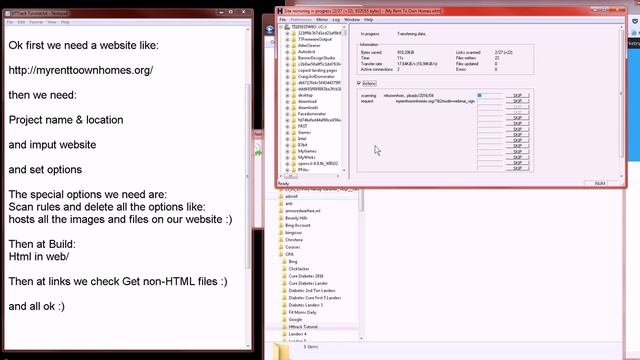
Task: Open Mirror menu in HTTrack
Action: pos(322,20)
